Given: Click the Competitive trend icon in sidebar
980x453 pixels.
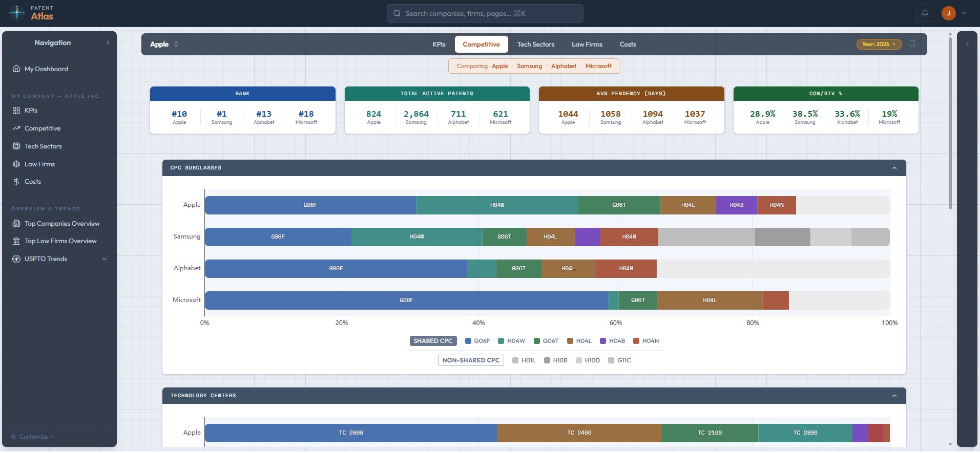Looking at the screenshot, I should pos(16,128).
